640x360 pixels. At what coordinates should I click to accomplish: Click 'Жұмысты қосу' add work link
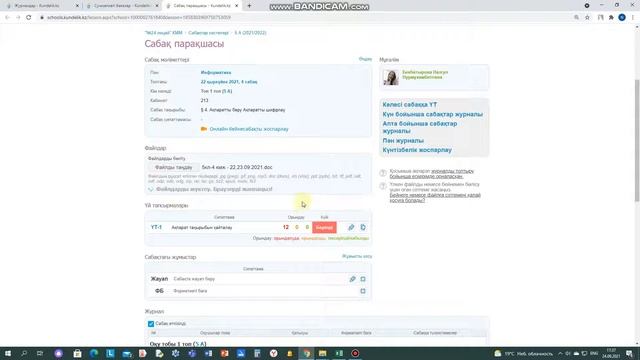pos(357,256)
